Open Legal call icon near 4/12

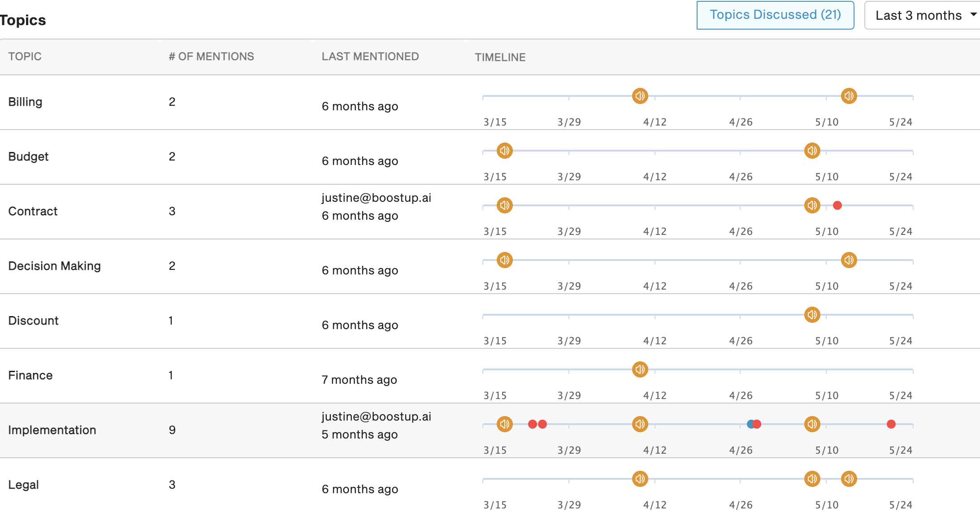click(640, 479)
